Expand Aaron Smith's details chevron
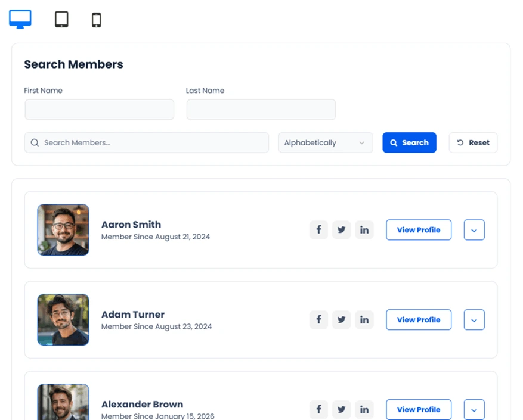The image size is (523, 420). tap(474, 230)
